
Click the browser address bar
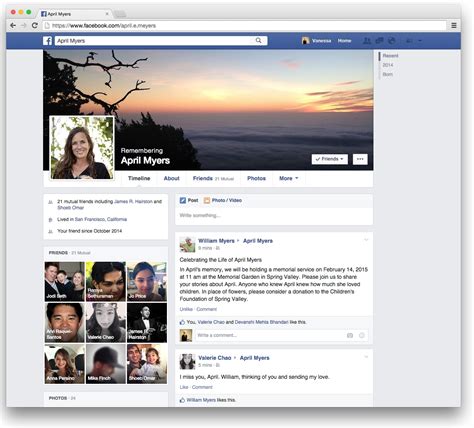(244, 25)
